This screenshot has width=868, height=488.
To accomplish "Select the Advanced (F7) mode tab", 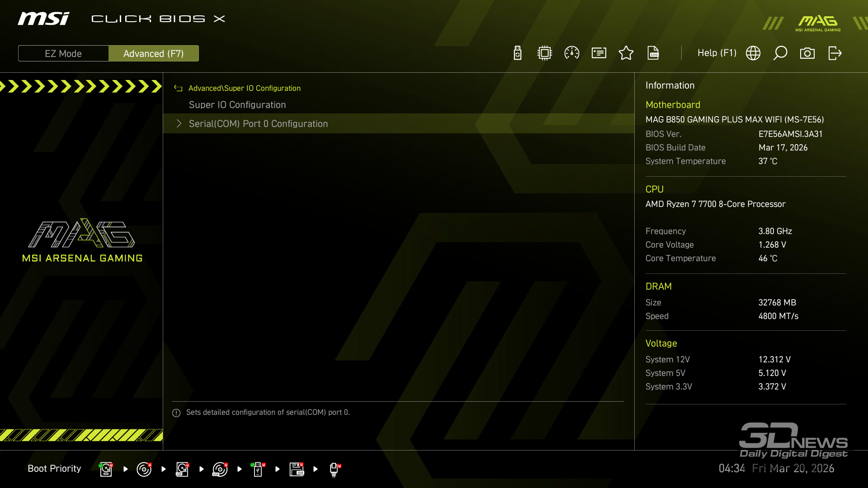I will (x=154, y=54).
